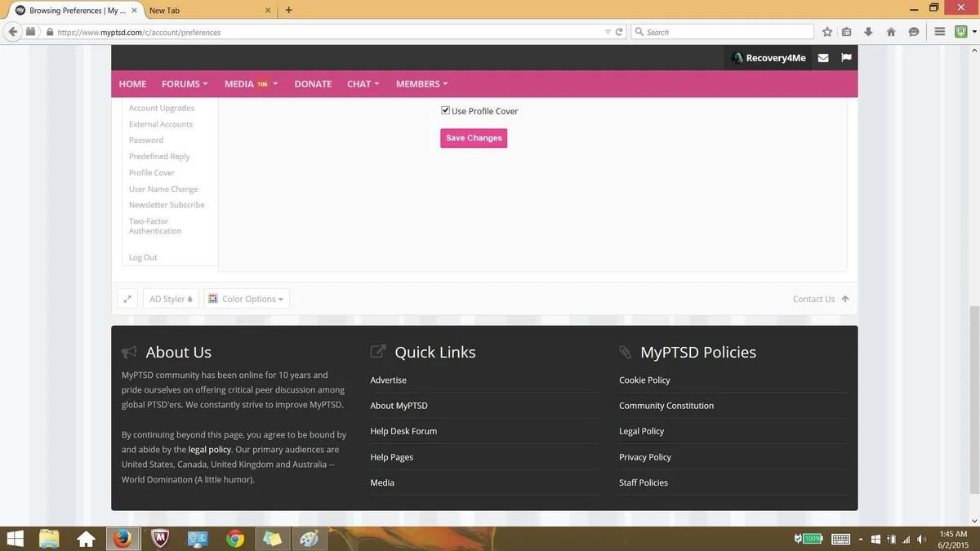Select the Browsing Preferences browser tab
Image resolution: width=980 pixels, height=551 pixels.
[76, 11]
